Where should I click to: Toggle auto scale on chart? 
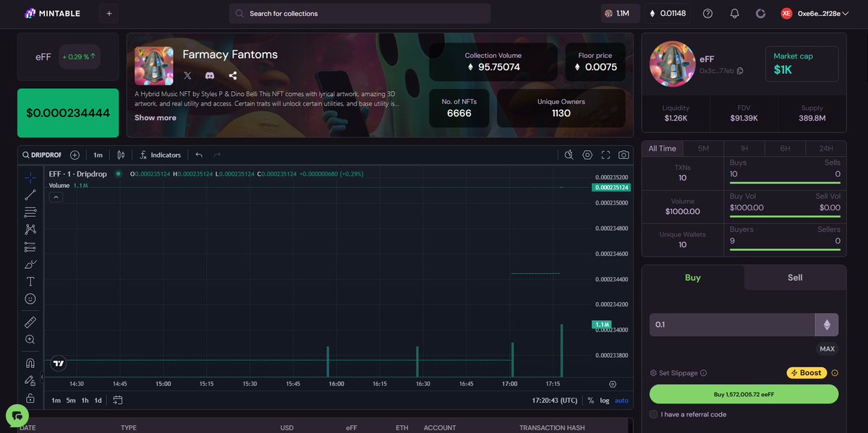click(621, 400)
